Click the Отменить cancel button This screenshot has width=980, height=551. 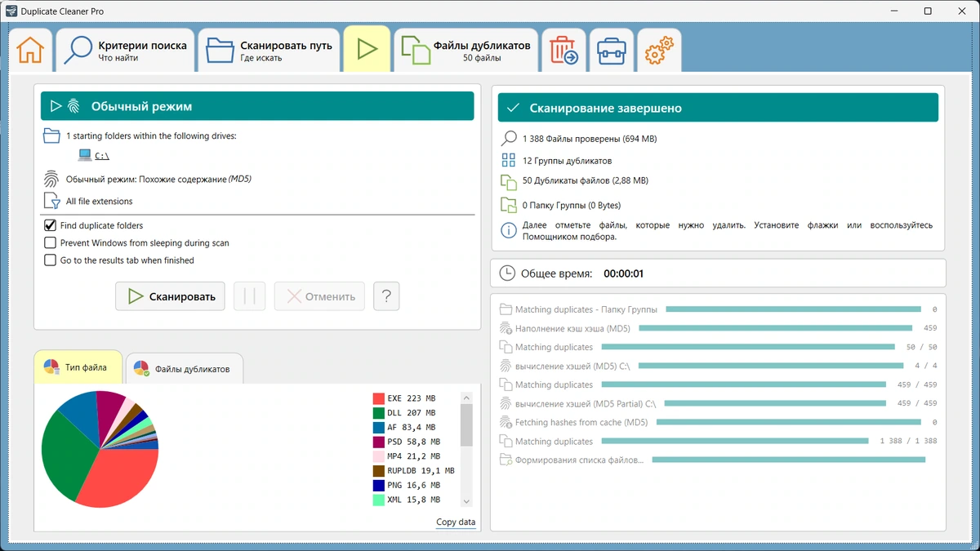pos(320,296)
